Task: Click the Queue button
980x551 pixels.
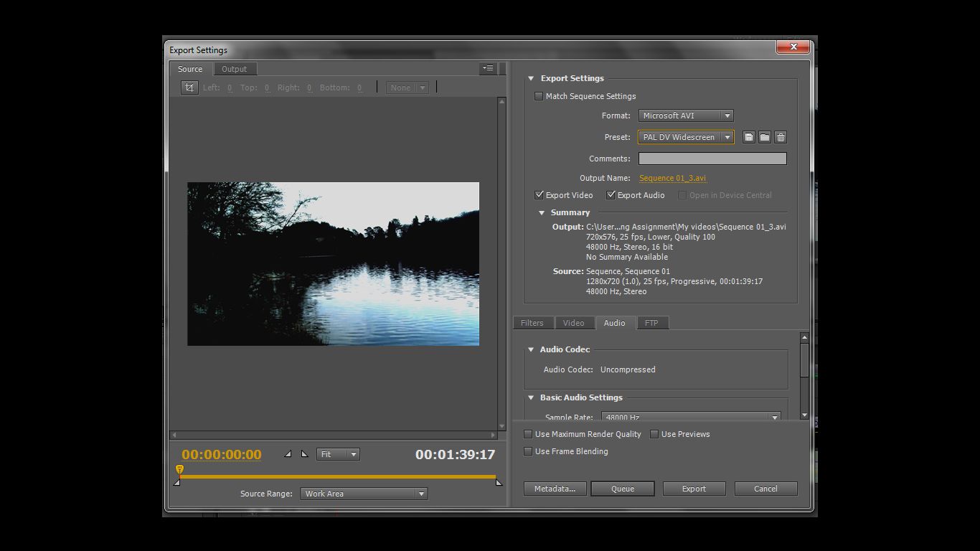Action: [x=623, y=489]
